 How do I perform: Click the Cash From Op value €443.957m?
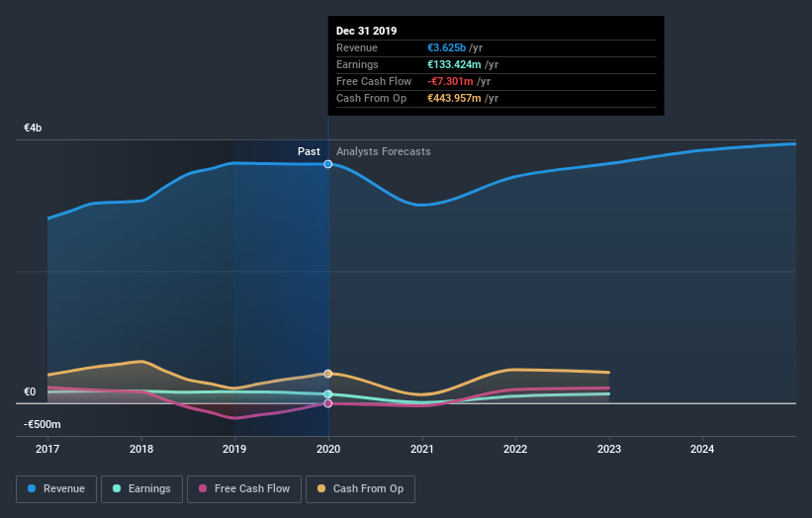coord(454,98)
